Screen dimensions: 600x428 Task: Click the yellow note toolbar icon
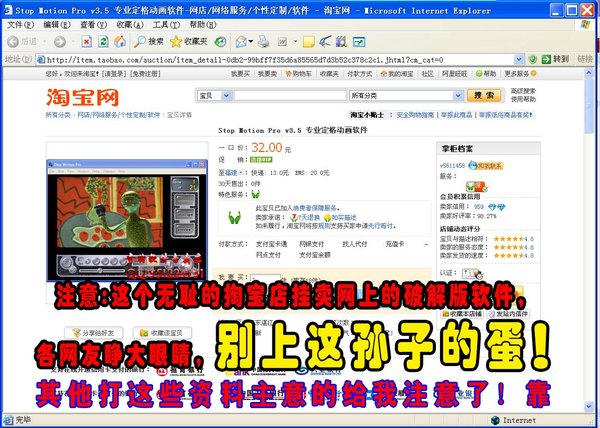click(x=308, y=42)
